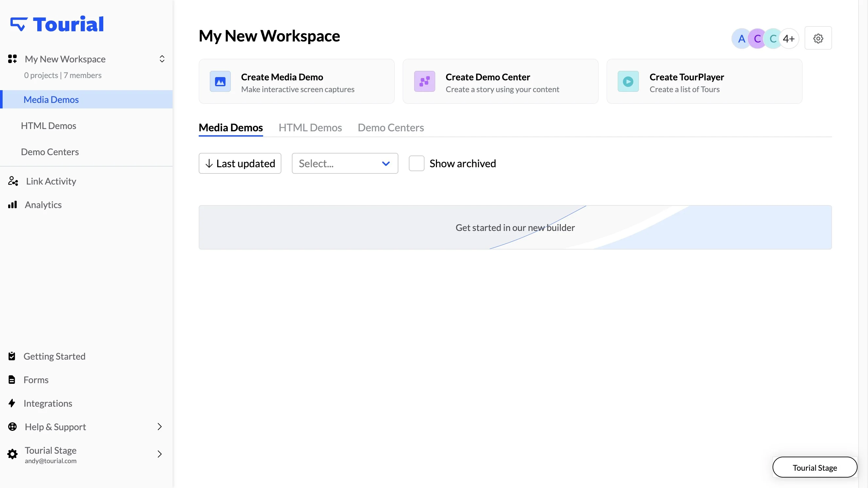Click the blue A member avatar
Viewport: 868px width, 488px height.
click(742, 39)
